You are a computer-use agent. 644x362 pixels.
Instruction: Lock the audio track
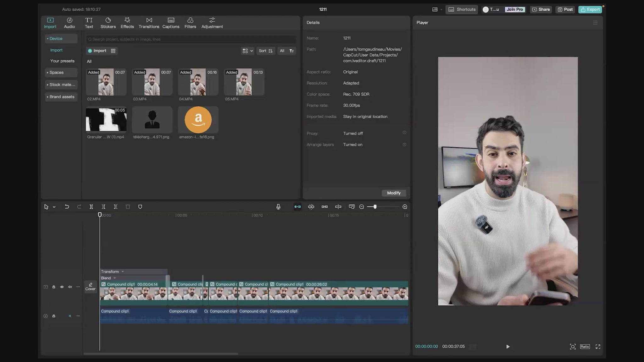(x=54, y=316)
